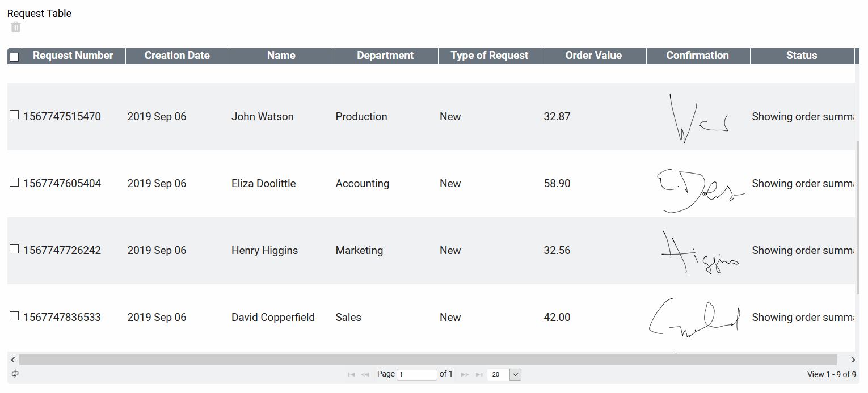Viewport: 868px width, 393px height.
Task: Go to previous page pager icon
Action: pos(365,374)
